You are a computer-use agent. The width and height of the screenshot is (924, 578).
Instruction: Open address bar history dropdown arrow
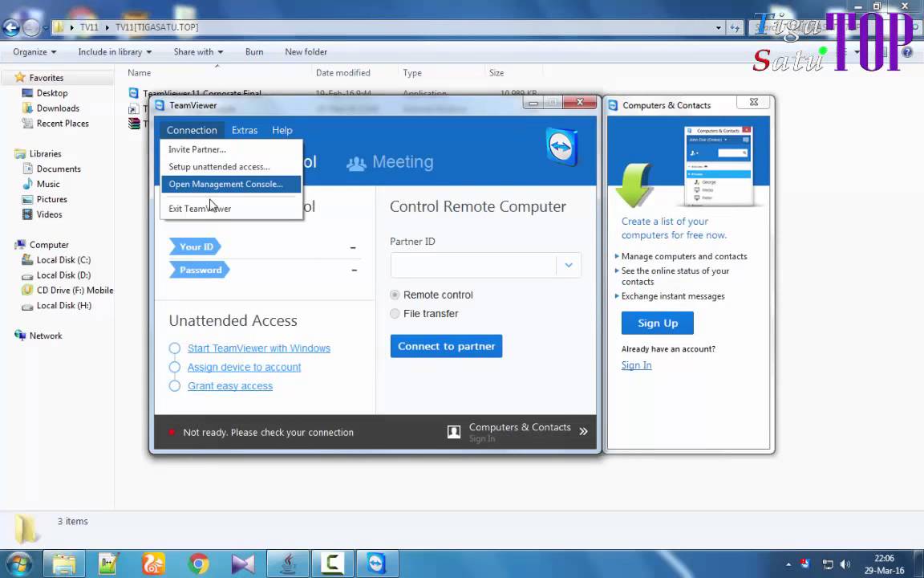point(719,28)
